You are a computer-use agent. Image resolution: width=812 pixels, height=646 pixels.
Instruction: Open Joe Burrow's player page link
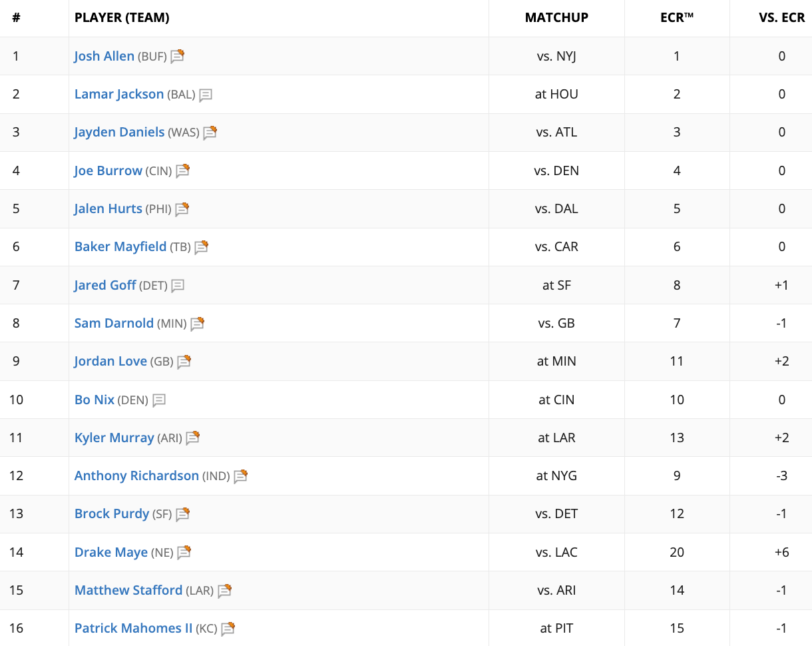pyautogui.click(x=108, y=170)
